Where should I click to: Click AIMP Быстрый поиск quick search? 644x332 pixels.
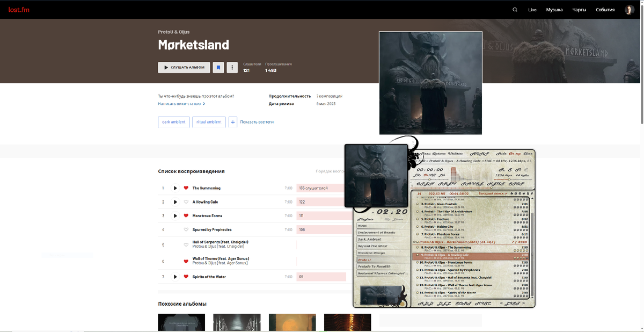493,193
